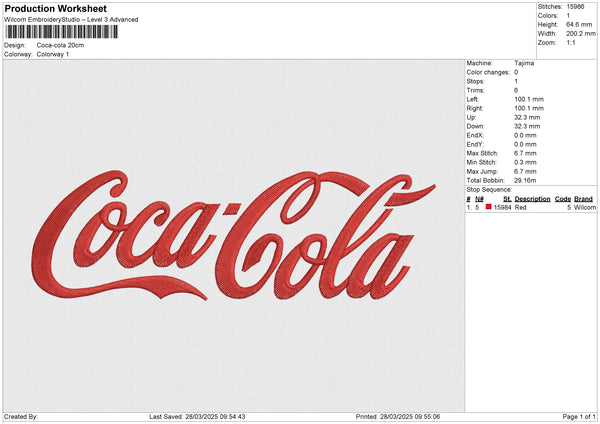This screenshot has height=424, width=600.
Task: Select the Right value '100.1 mm'
Action: tap(529, 108)
